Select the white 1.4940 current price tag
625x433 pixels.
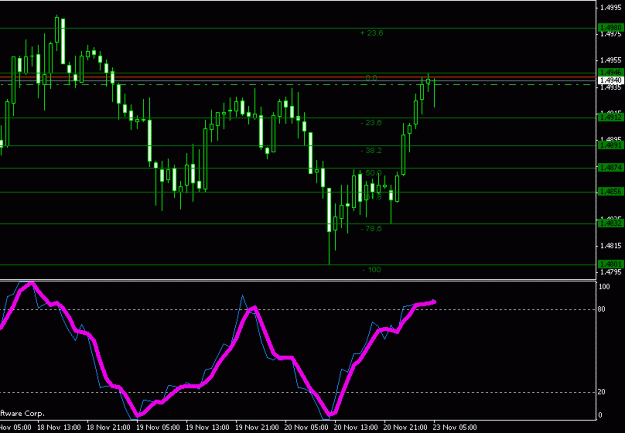(x=611, y=81)
